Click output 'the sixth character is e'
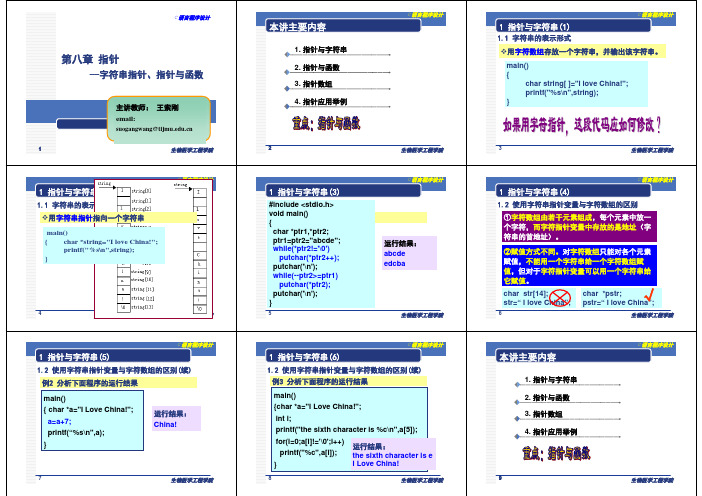Screen dimensions: 702x496 click(392, 455)
